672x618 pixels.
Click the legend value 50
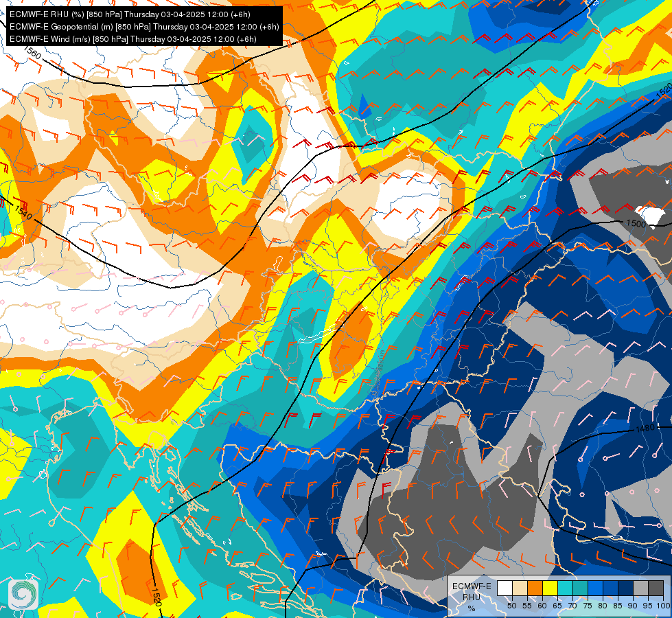(x=511, y=606)
